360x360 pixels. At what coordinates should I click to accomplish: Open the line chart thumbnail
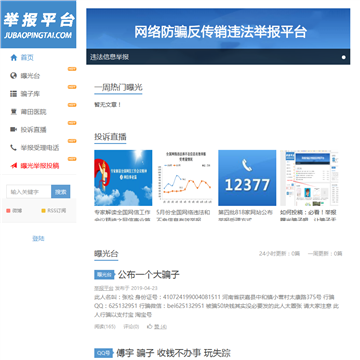pyautogui.click(x=185, y=178)
